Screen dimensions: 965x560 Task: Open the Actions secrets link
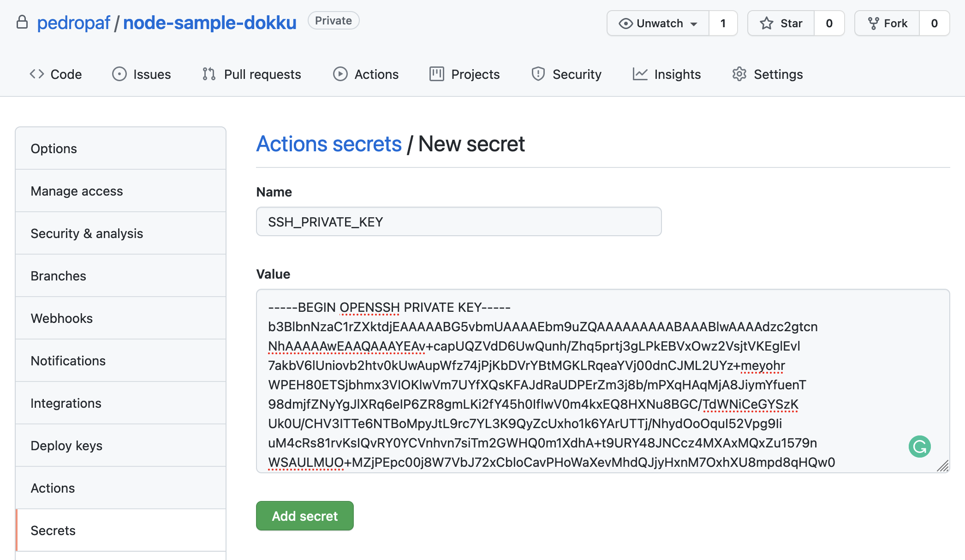coord(329,143)
